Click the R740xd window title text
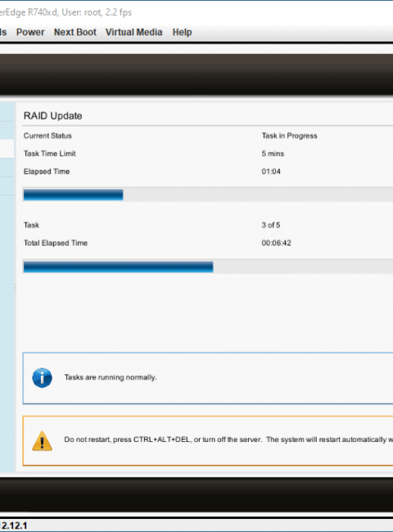 pyautogui.click(x=65, y=12)
